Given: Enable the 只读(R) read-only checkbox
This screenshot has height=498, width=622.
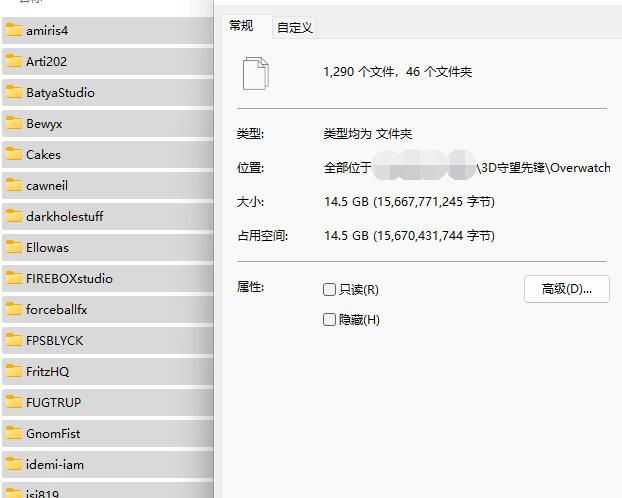Looking at the screenshot, I should (330, 290).
